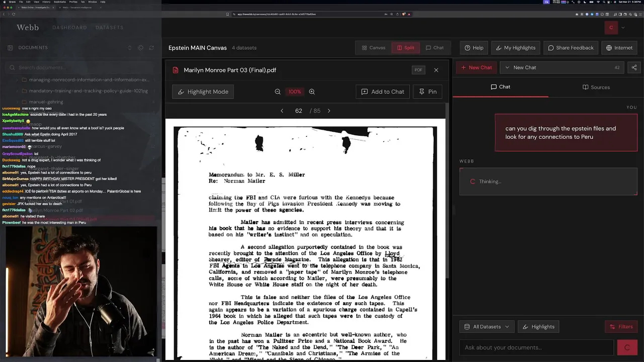The image size is (644, 362).
Task: Click Share Feedback
Action: [571, 48]
